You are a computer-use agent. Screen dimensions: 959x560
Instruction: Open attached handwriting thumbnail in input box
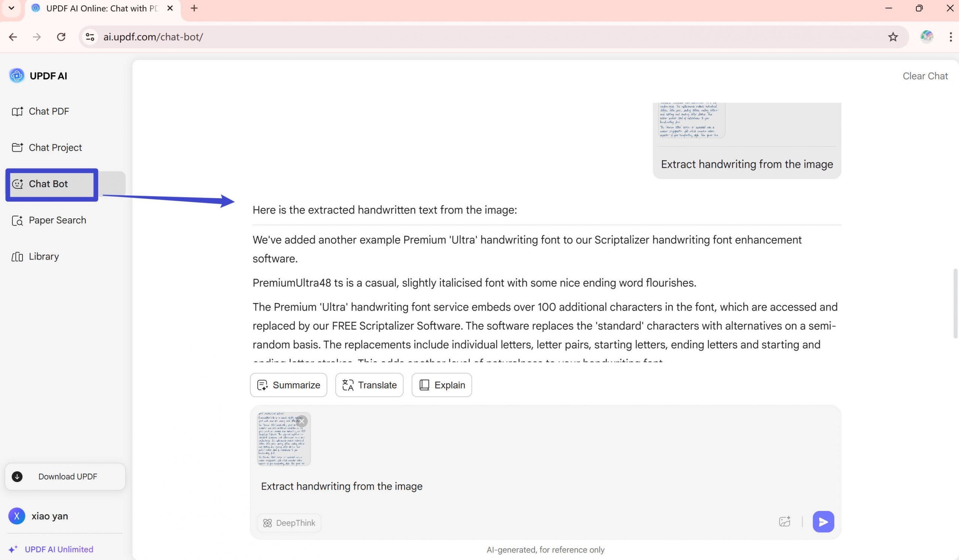284,439
